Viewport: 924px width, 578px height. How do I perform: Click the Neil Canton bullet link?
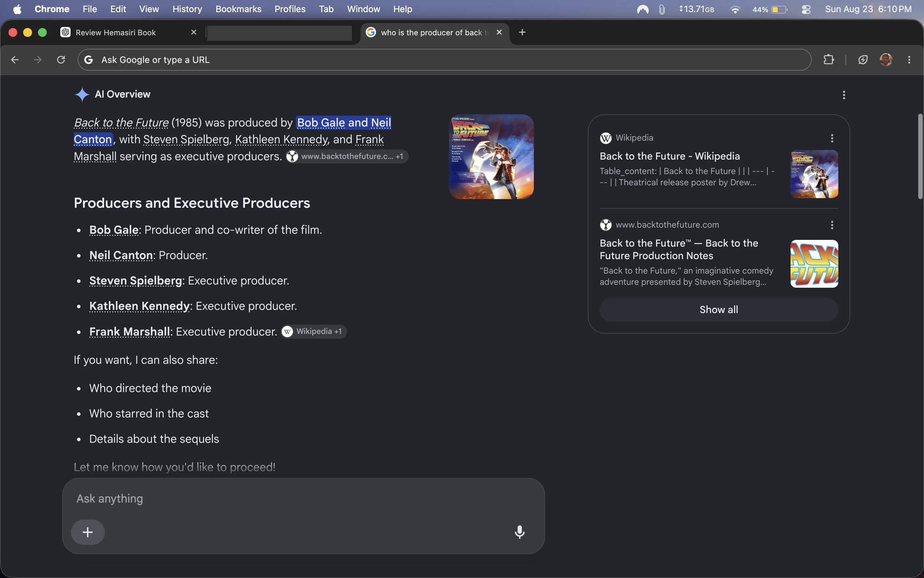pos(121,255)
